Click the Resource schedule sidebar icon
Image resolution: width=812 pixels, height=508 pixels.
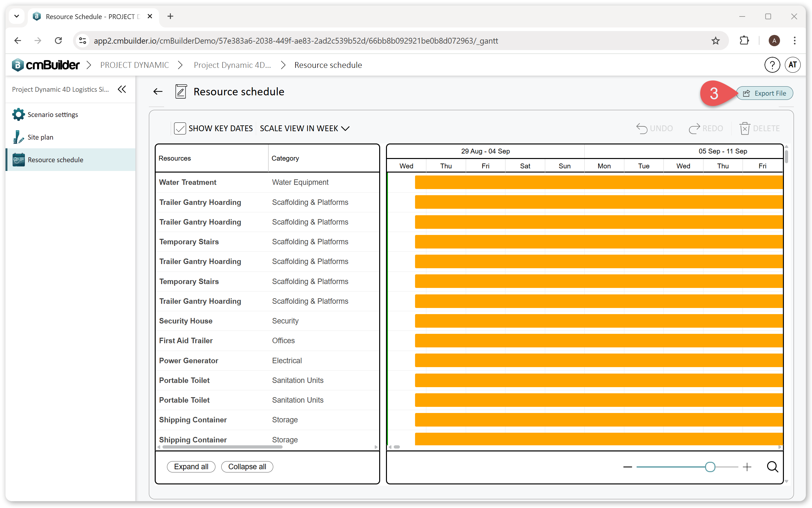click(18, 160)
